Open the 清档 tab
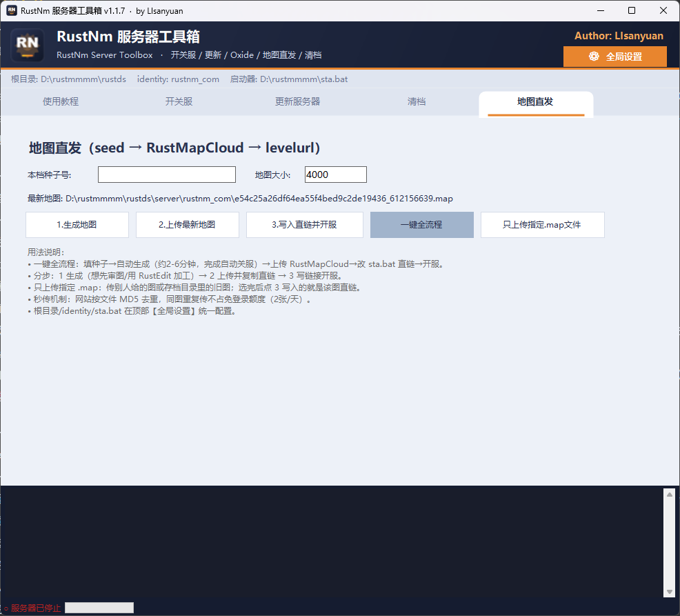 click(x=417, y=101)
